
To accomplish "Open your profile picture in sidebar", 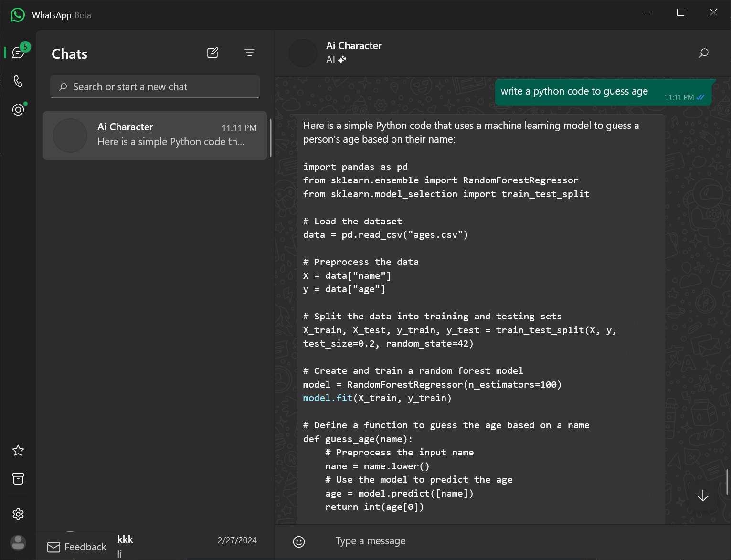I will click(18, 543).
